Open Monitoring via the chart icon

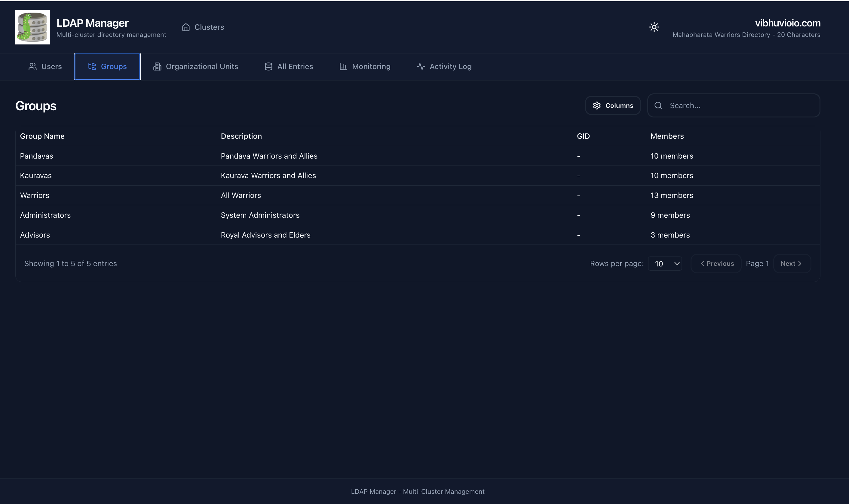343,67
